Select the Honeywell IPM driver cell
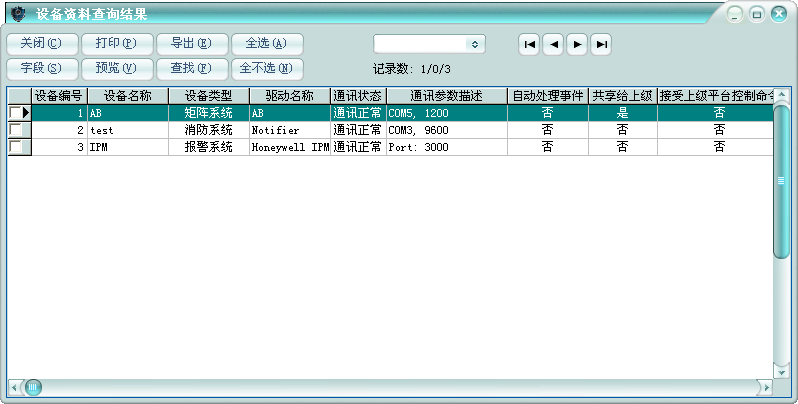This screenshot has height=404, width=798. 289,147
